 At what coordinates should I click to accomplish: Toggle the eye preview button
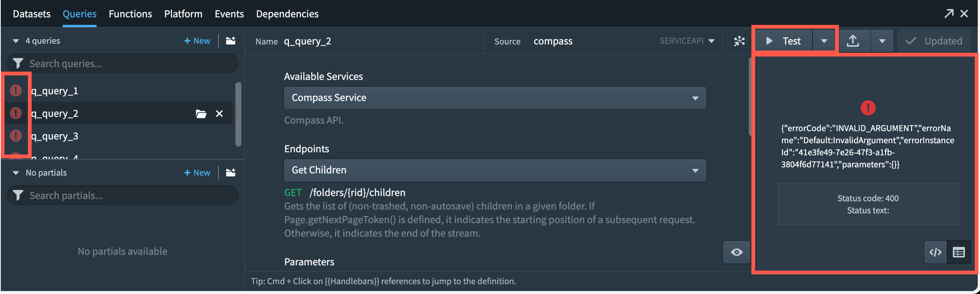[737, 252]
